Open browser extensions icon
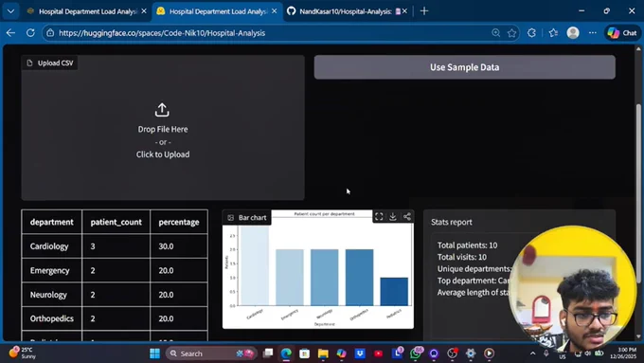This screenshot has width=644, height=363. tap(531, 33)
